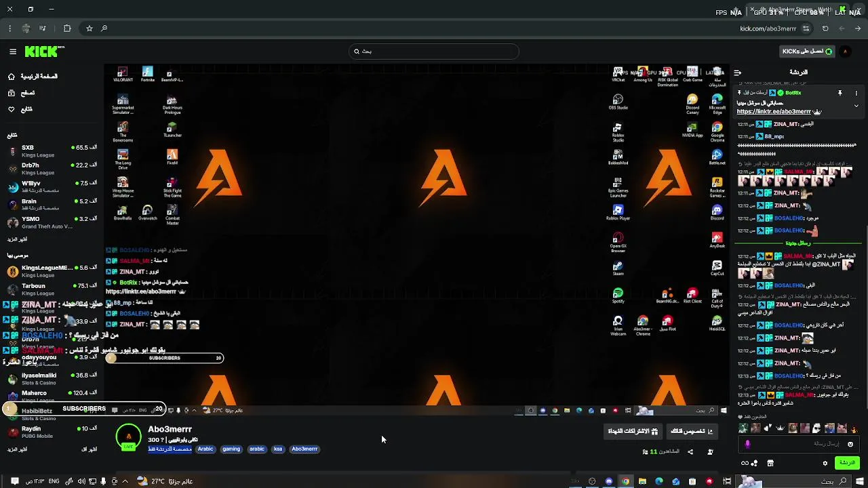The height and width of the screenshot is (488, 868).
Task: Click the follow user icon
Action: click(x=710, y=451)
